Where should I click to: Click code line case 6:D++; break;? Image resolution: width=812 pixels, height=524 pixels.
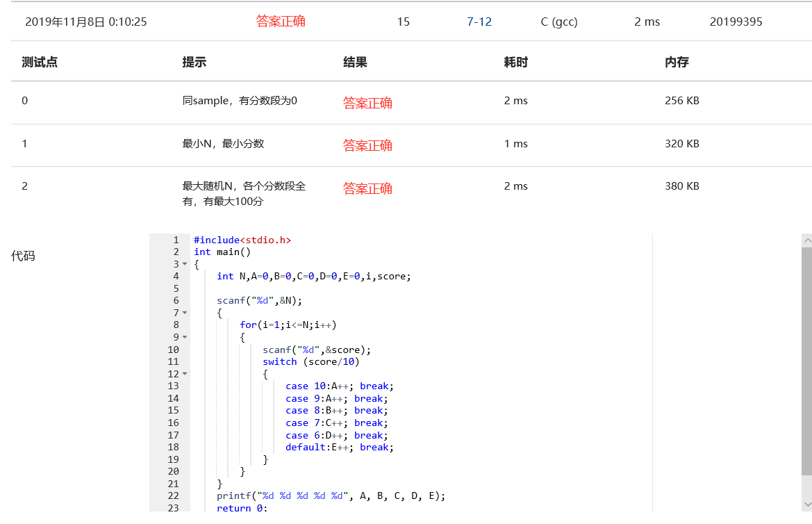337,435
